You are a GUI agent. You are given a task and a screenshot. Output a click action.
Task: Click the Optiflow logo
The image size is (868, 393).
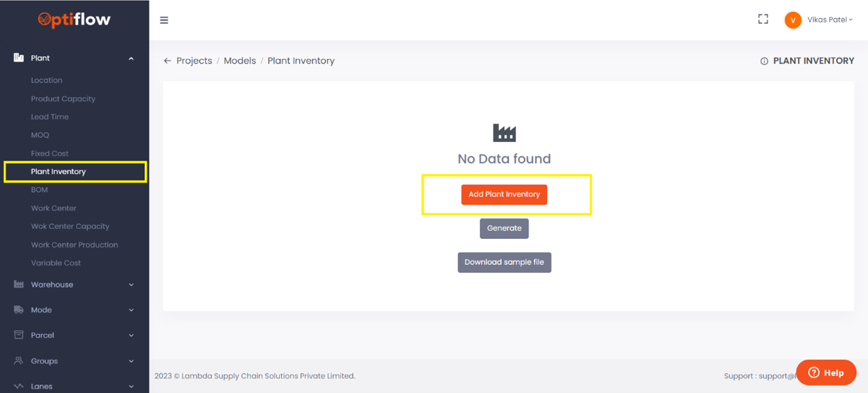pos(74,20)
